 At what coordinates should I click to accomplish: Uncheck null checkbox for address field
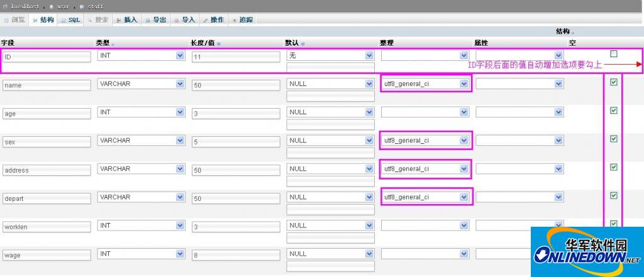[614, 167]
